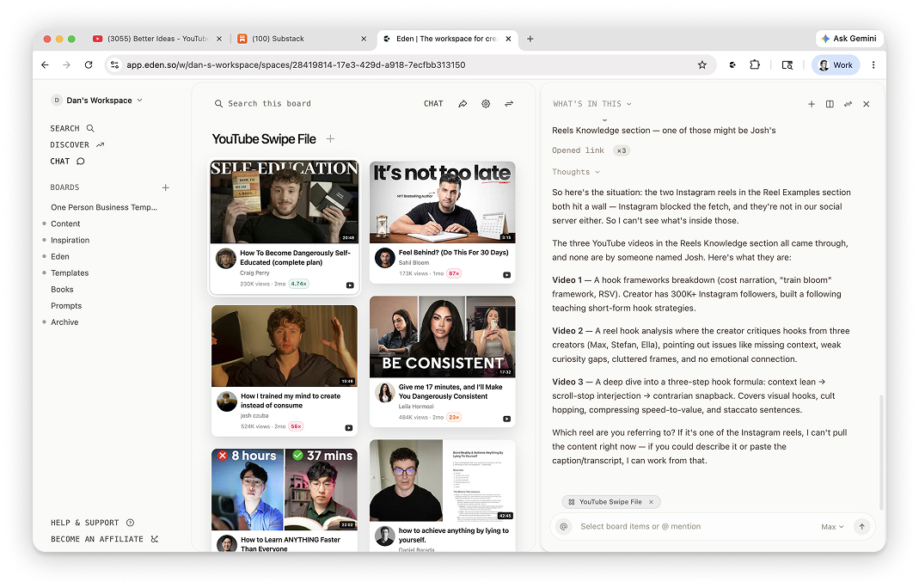Expand the Archive board

45,322
